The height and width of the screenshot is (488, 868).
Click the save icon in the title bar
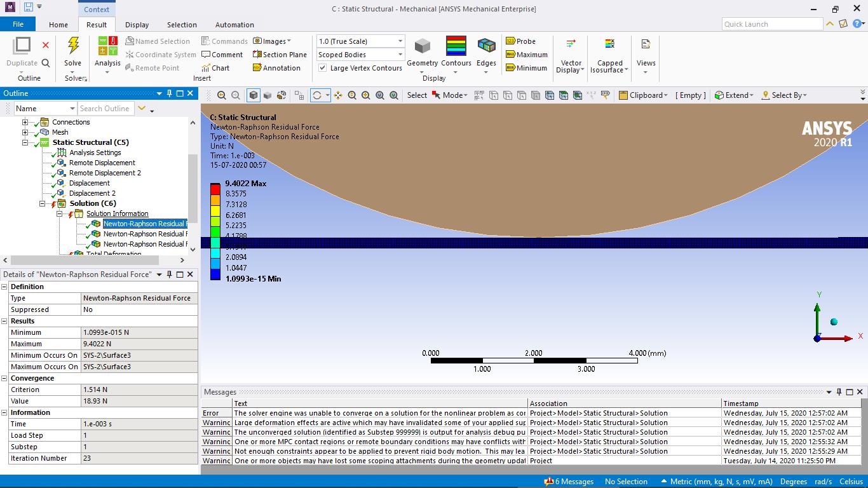[x=29, y=8]
